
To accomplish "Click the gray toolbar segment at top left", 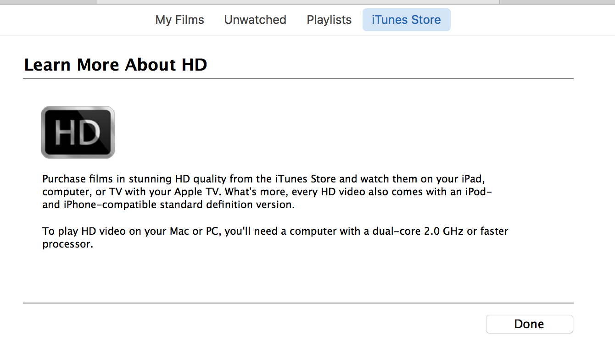I will click(x=48, y=2).
